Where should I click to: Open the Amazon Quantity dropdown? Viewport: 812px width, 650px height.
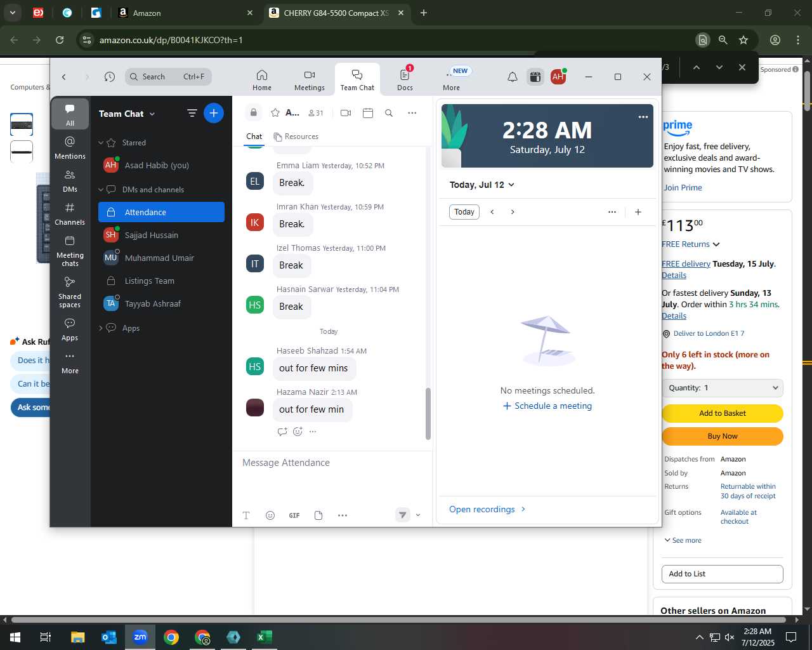pyautogui.click(x=723, y=388)
